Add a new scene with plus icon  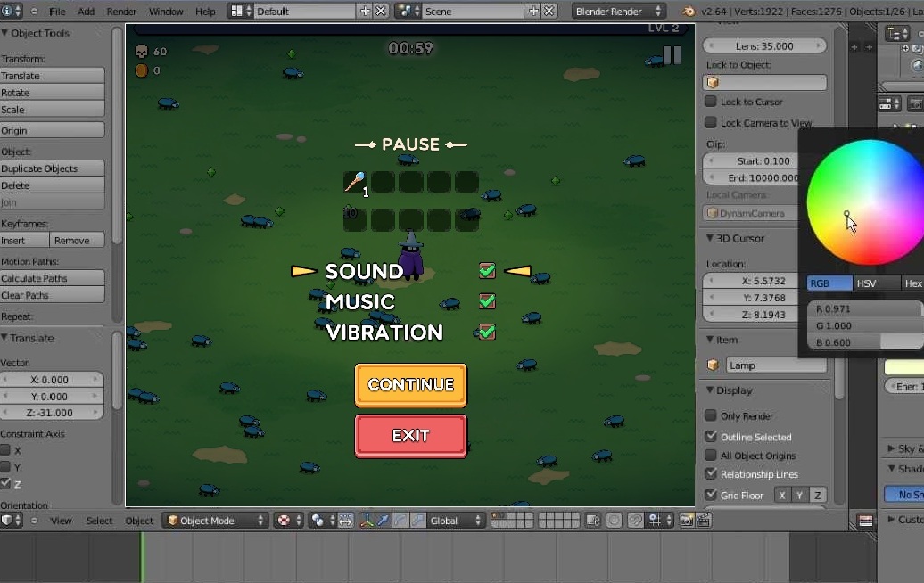[533, 11]
